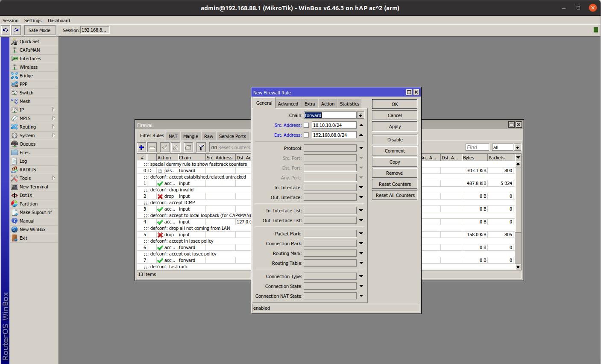Screen dimensions: 601x364
Task: Click the Reset All Counters button
Action: tap(395, 195)
